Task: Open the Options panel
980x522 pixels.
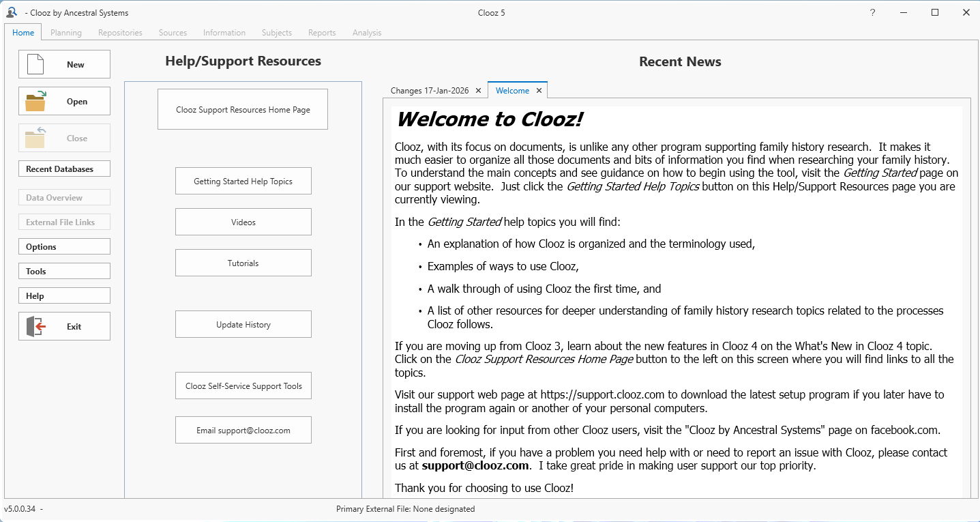Action: pyautogui.click(x=64, y=247)
